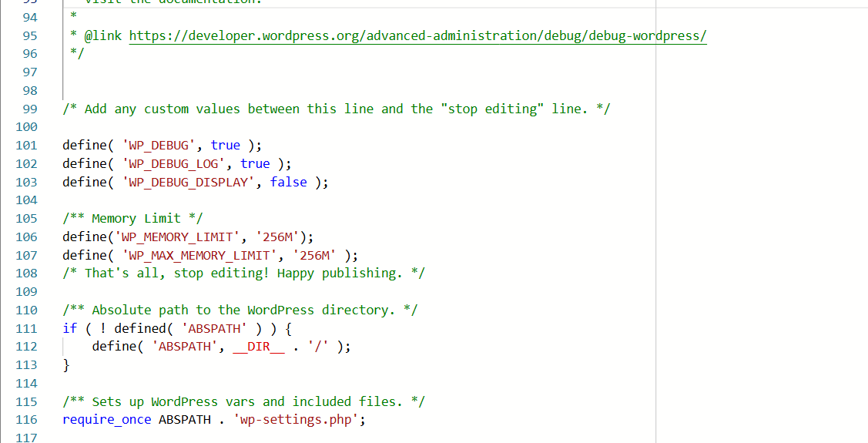Click 'ABSPATH' string on the define line 112

tap(185, 347)
